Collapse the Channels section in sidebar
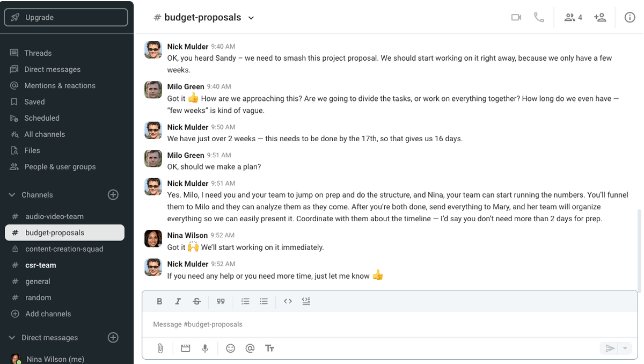Viewport: 644px width, 364px height. click(x=12, y=195)
